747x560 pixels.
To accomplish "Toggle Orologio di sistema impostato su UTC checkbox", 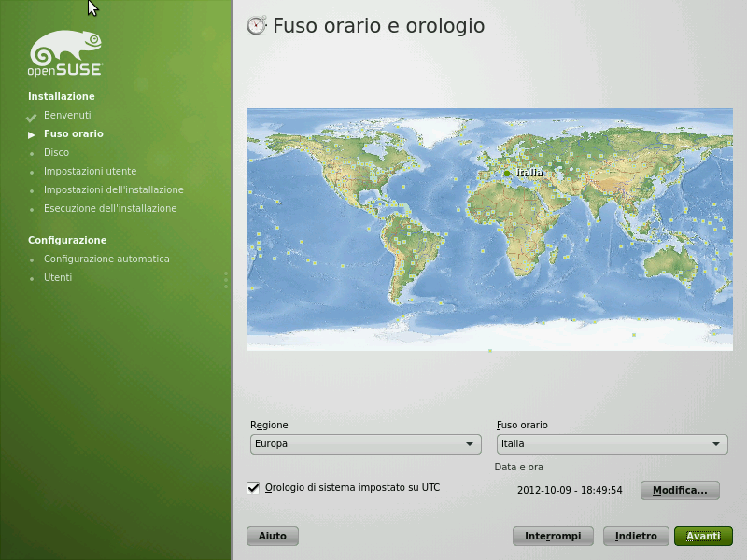I will coord(253,487).
